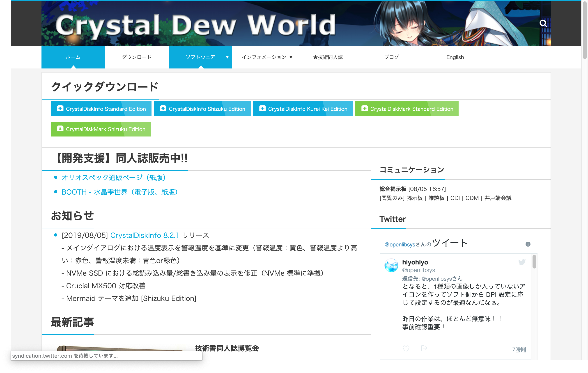
Task: Click download icon on CrystalDiskMark Shizuku Edition
Action: [60, 129]
